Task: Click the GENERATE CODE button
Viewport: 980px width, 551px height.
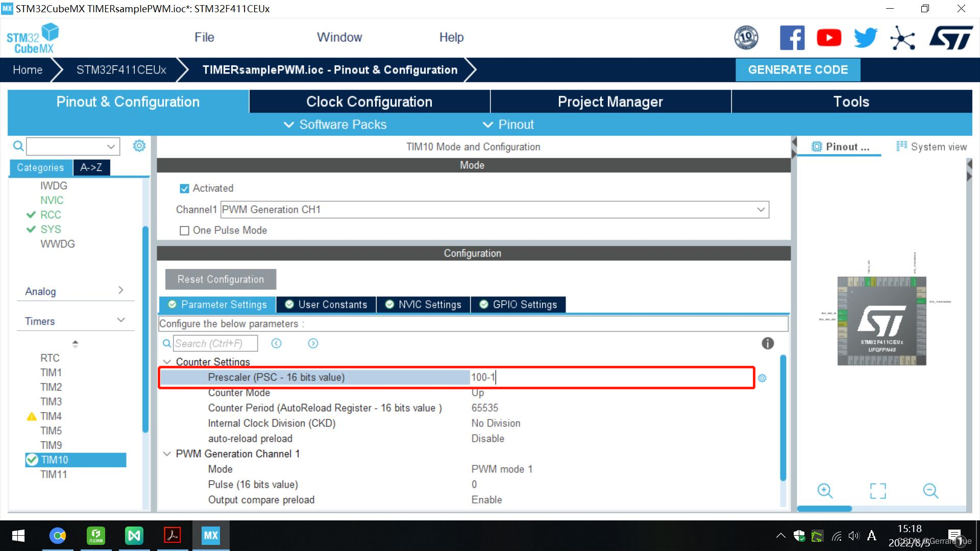Action: pyautogui.click(x=798, y=70)
